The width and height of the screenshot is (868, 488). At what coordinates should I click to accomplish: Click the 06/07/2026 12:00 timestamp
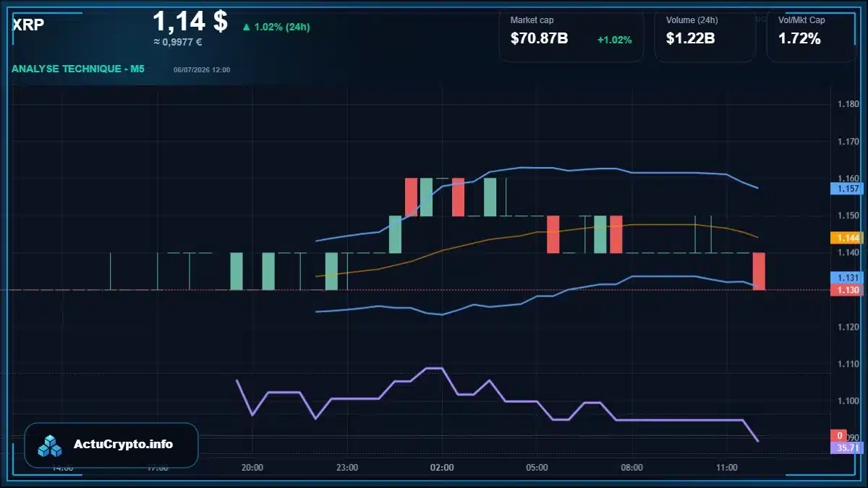click(202, 70)
